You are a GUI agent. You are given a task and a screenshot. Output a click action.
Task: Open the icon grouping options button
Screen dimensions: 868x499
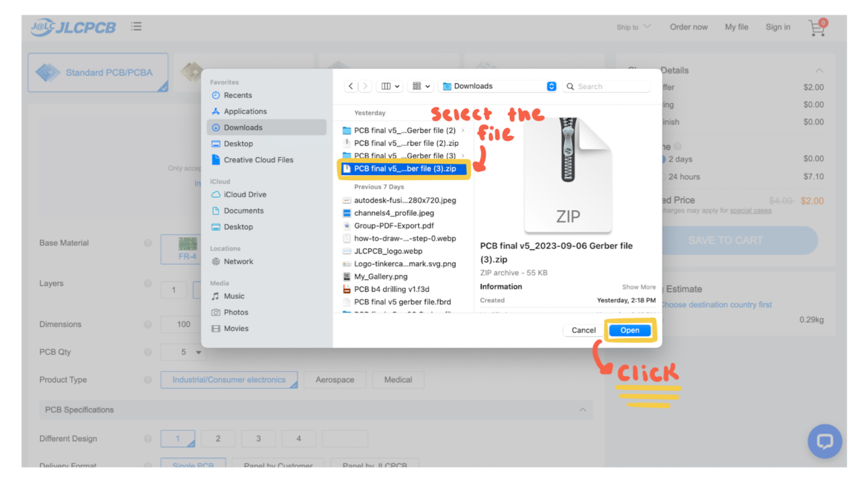421,86
